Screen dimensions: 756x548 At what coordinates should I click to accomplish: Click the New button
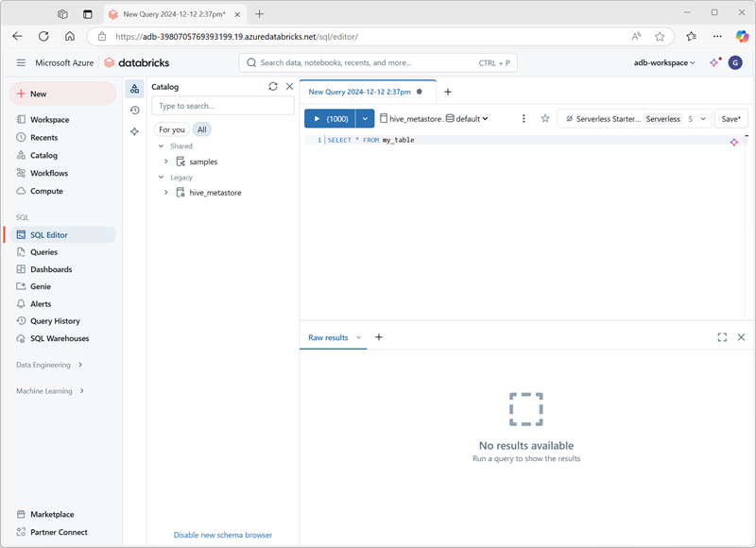click(x=62, y=94)
